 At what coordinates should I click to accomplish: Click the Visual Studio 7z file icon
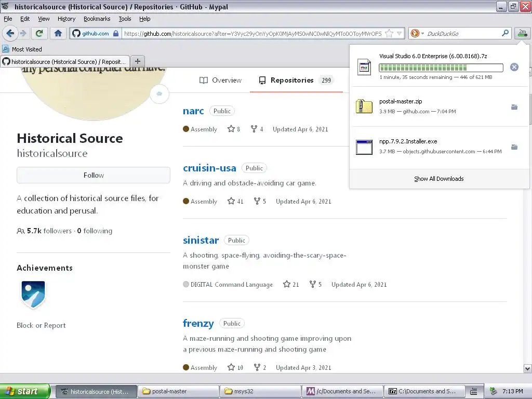364,67
